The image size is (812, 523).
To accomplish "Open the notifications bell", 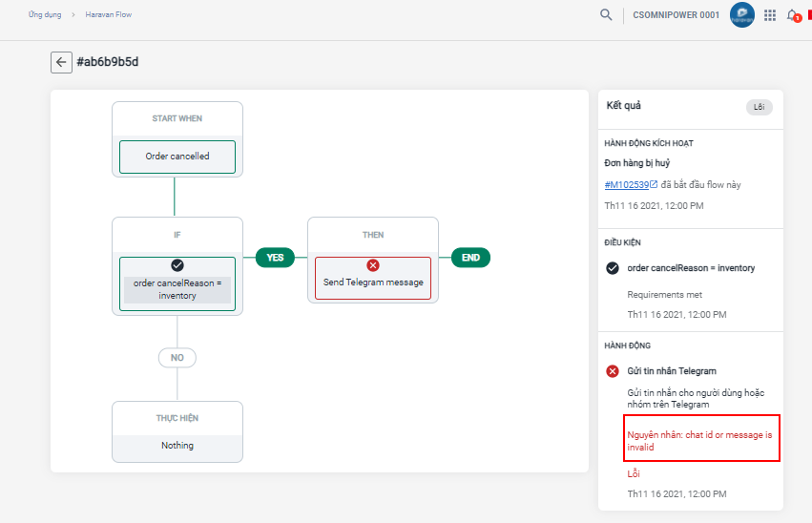I will coord(791,15).
